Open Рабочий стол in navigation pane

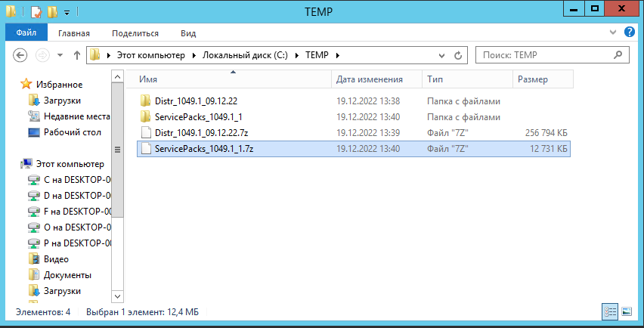(x=73, y=132)
